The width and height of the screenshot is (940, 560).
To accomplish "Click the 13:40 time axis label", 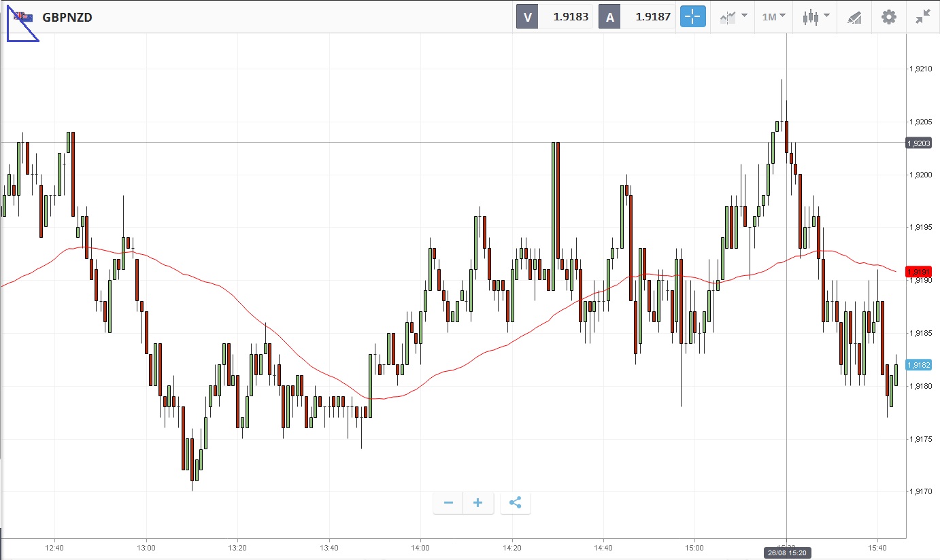I will pyautogui.click(x=329, y=548).
